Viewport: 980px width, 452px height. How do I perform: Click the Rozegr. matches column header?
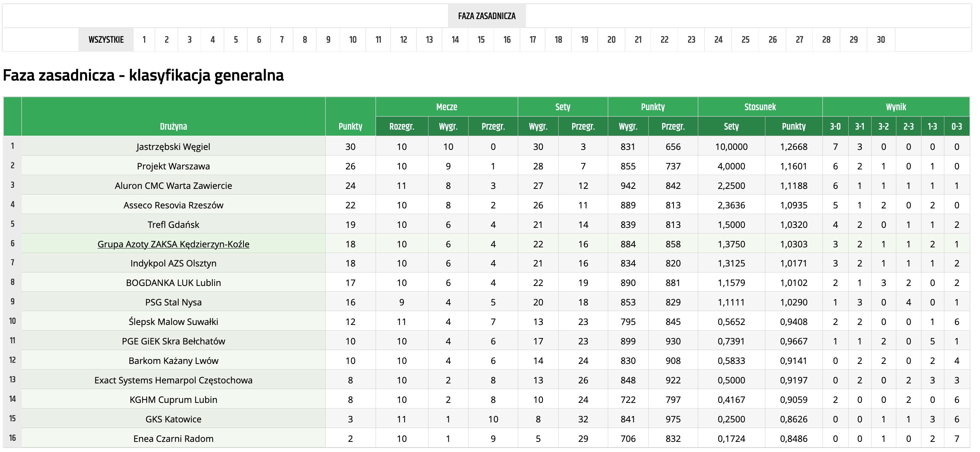point(402,126)
